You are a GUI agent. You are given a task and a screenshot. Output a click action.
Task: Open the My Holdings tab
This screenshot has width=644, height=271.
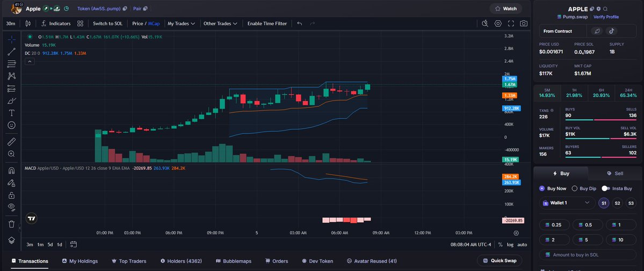click(x=80, y=261)
